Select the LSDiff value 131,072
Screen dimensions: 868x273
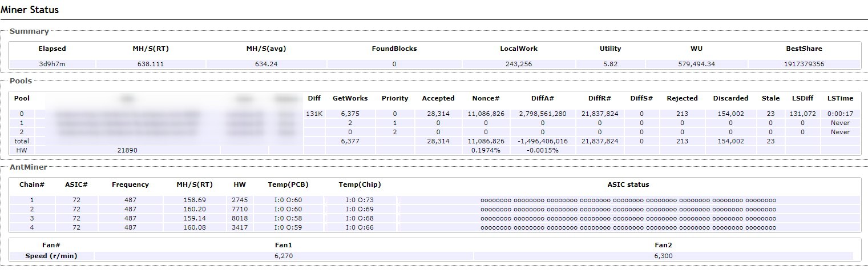click(x=802, y=114)
